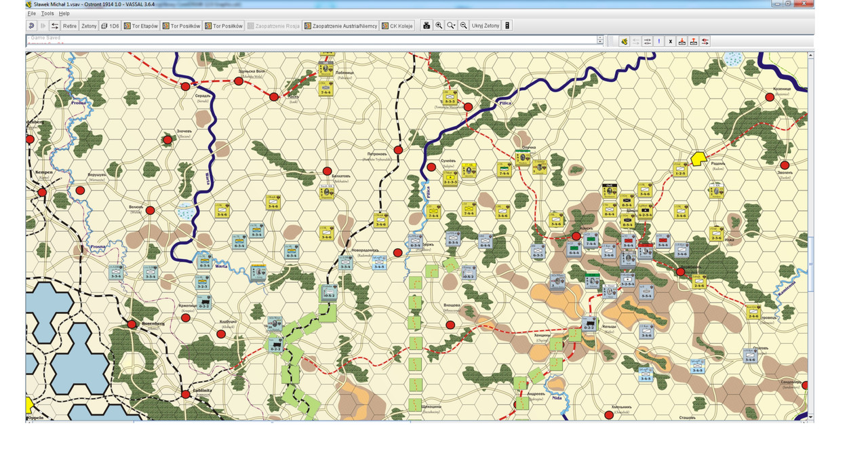
Task: Open the File menu
Action: [31, 14]
